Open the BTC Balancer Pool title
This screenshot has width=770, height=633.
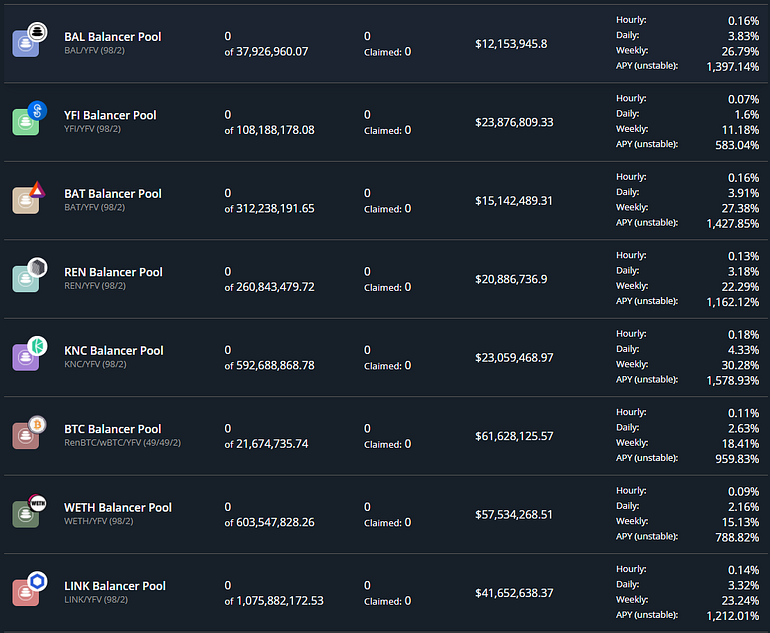point(112,429)
